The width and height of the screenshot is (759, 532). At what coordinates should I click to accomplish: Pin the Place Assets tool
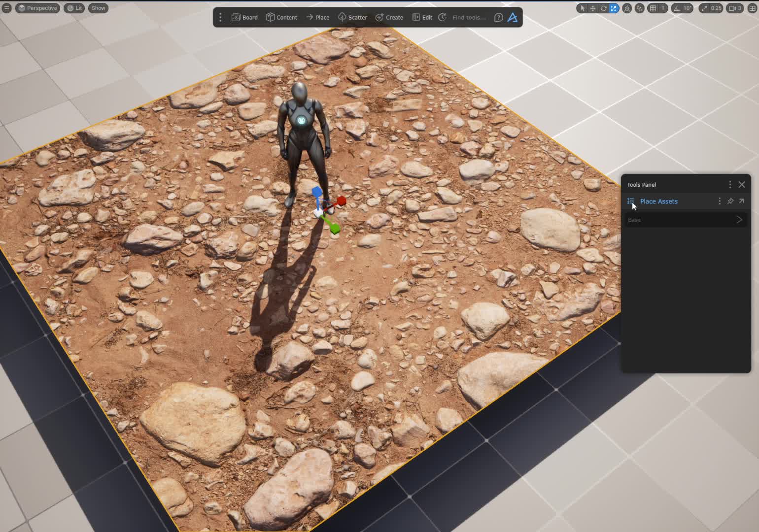[730, 201]
